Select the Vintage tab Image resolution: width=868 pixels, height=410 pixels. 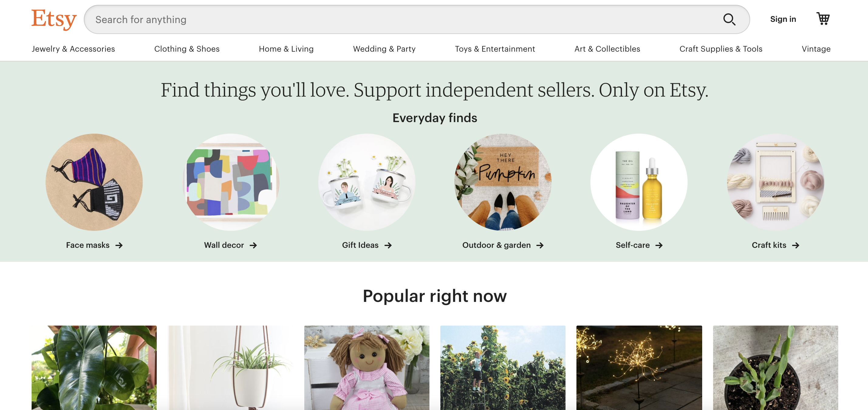pyautogui.click(x=816, y=49)
